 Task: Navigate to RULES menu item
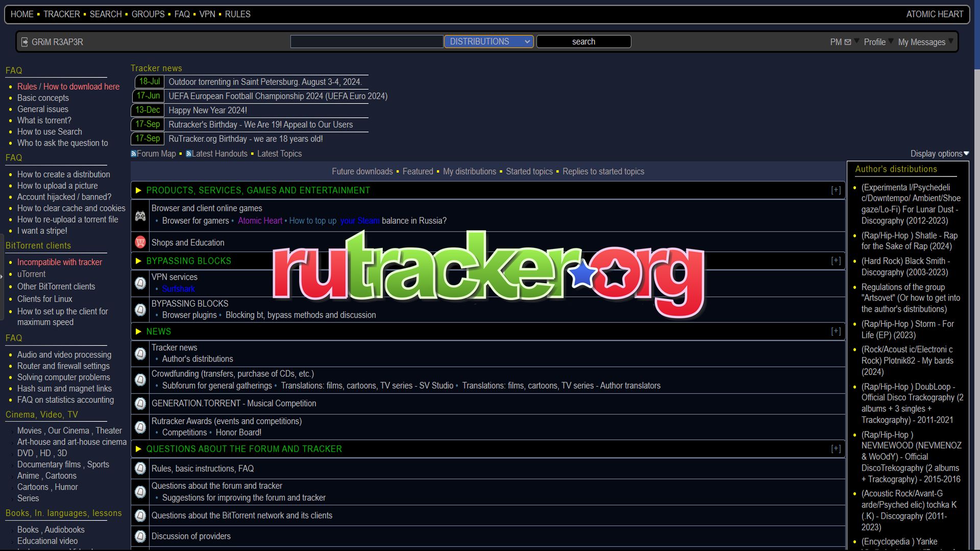pos(237,14)
